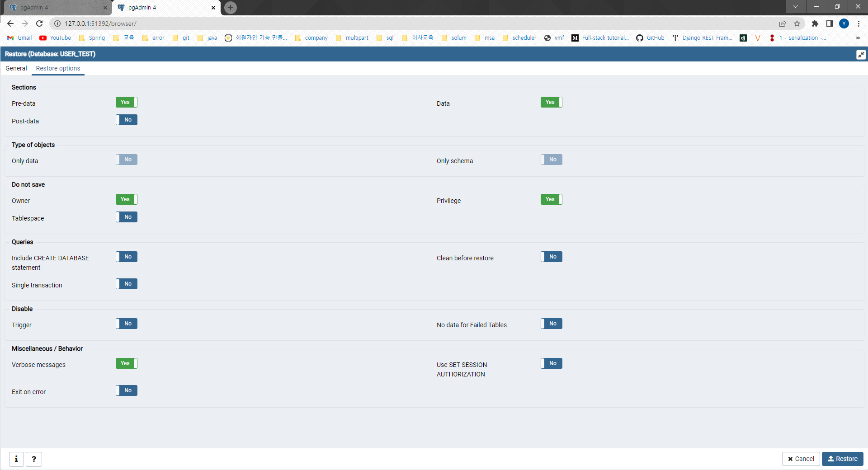Open the multipart bookmark folder

pos(352,38)
